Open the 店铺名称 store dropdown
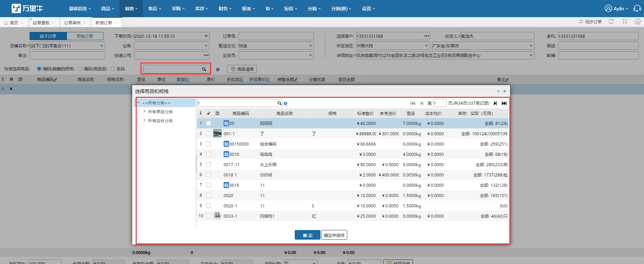Screen dimensions: 644x264 pyautogui.click(x=102, y=46)
